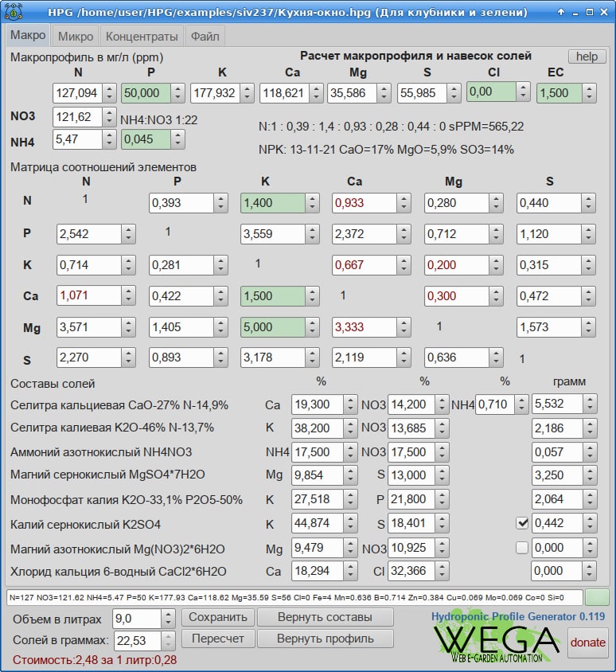Click K percent field 38,200 of Селитра калиевая
Screen dimensions: 616x672
(318, 428)
